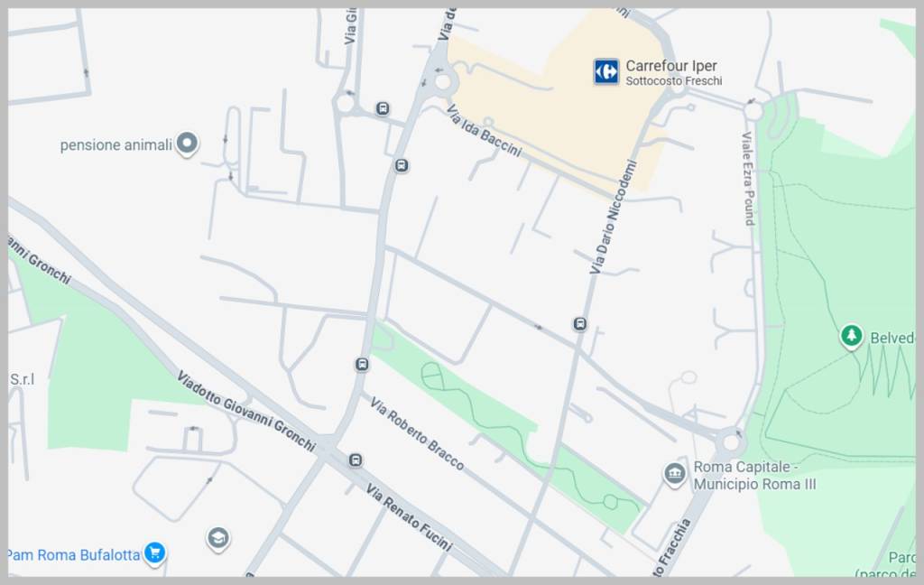924x585 pixels.
Task: Select the pensione animali location pin
Action: click(187, 144)
